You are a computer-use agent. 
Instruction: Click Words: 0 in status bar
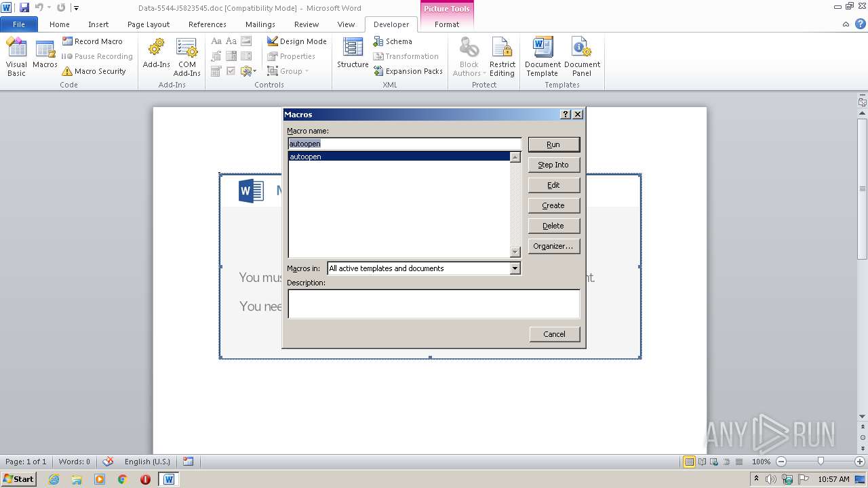[x=74, y=462]
